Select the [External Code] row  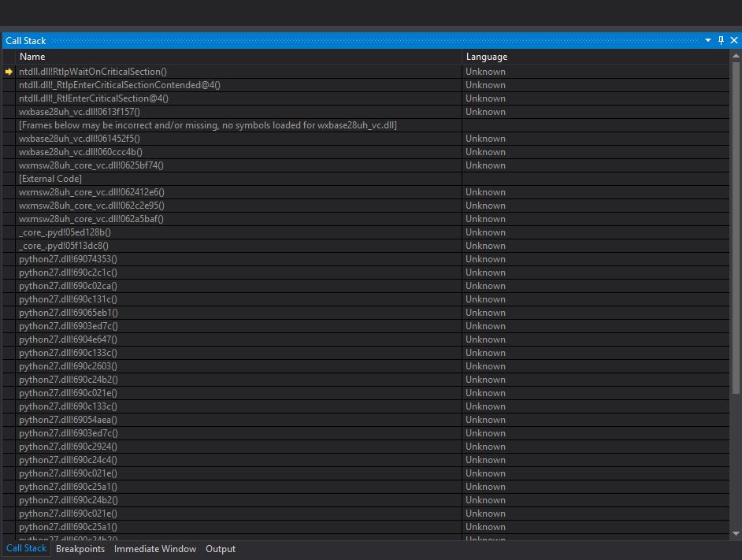[50, 179]
